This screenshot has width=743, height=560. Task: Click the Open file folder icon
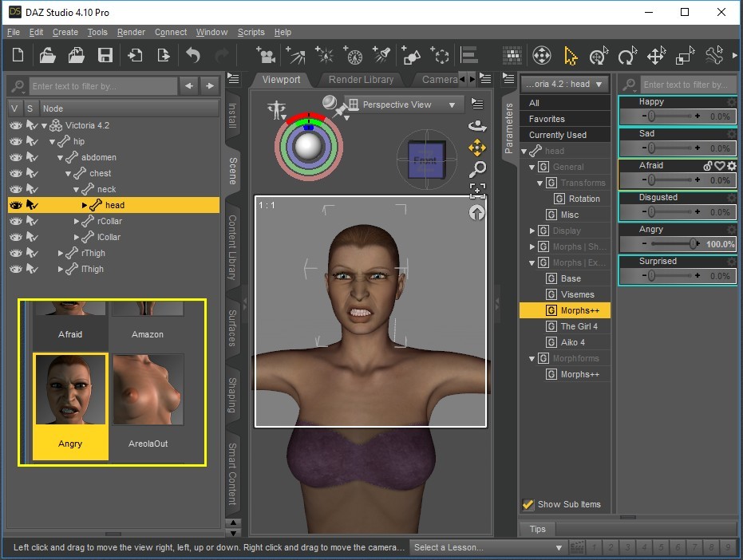pos(47,55)
